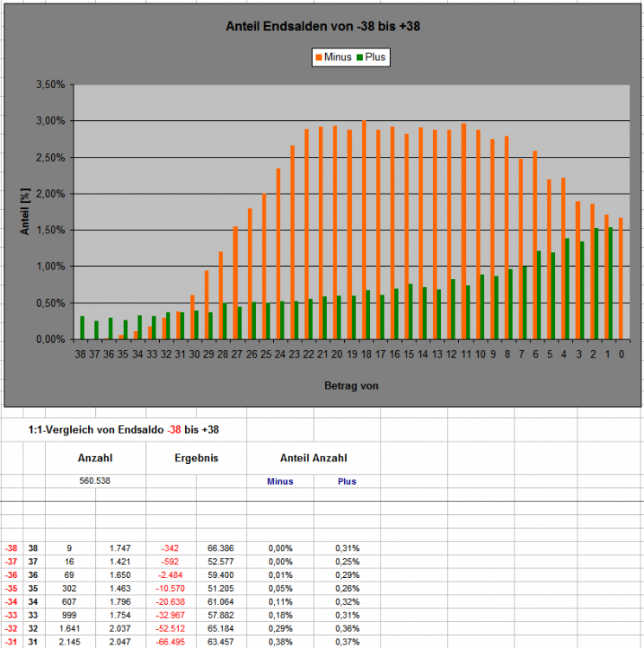The width and height of the screenshot is (644, 648).
Task: Select the result cell 63.457
Action: tap(221, 642)
